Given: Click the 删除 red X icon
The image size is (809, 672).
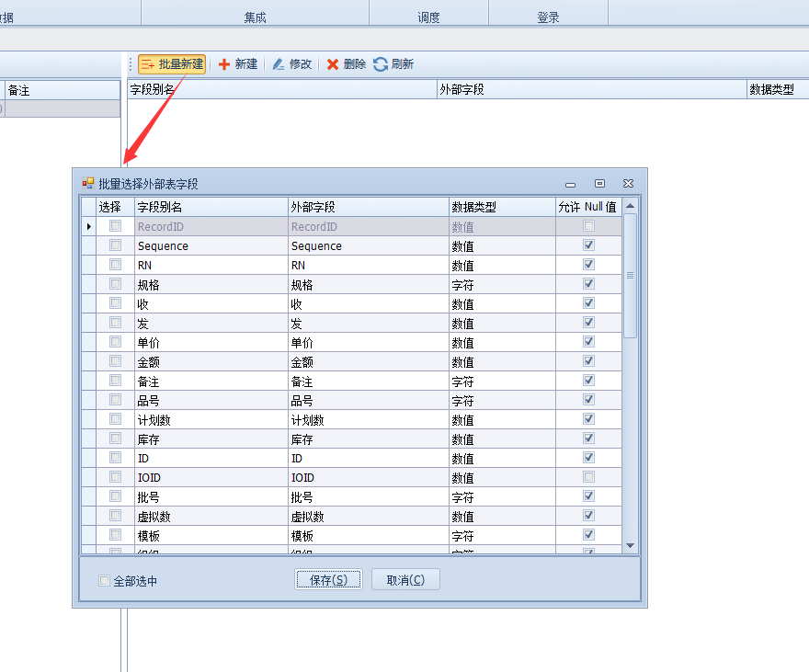Looking at the screenshot, I should tap(333, 64).
